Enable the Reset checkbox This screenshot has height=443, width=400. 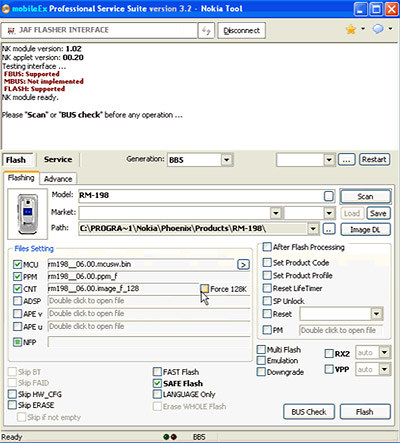[x=267, y=314]
